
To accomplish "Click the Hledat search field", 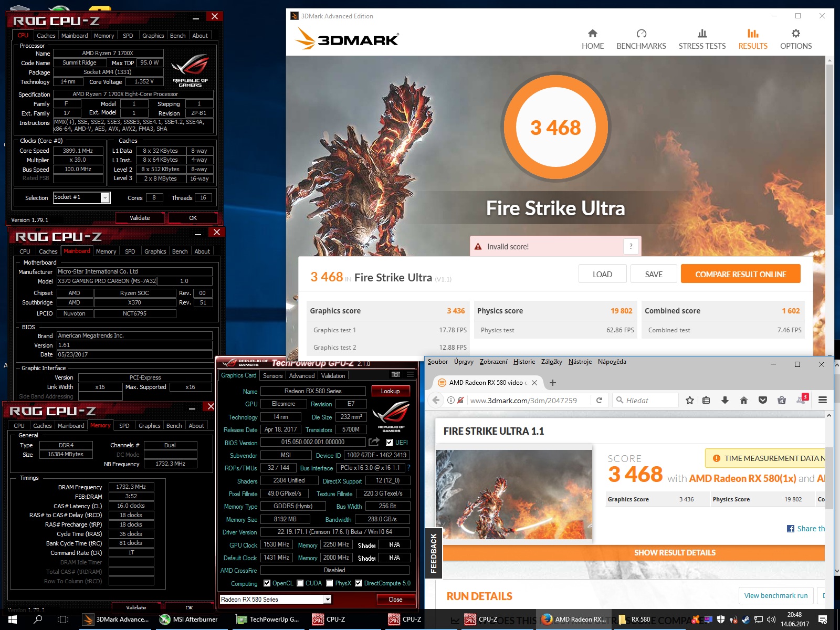I will click(x=645, y=400).
